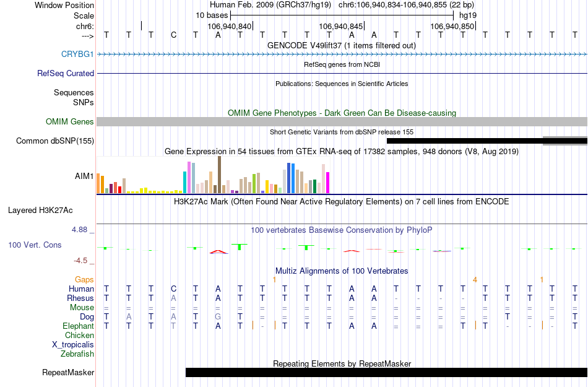Select the Human alignment row label
Image resolution: width=588 pixels, height=387 pixels.
click(81, 289)
